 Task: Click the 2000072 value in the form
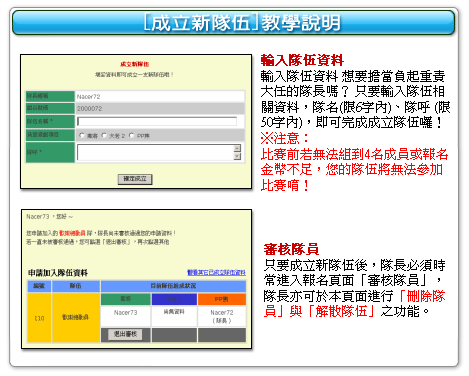pos(89,109)
